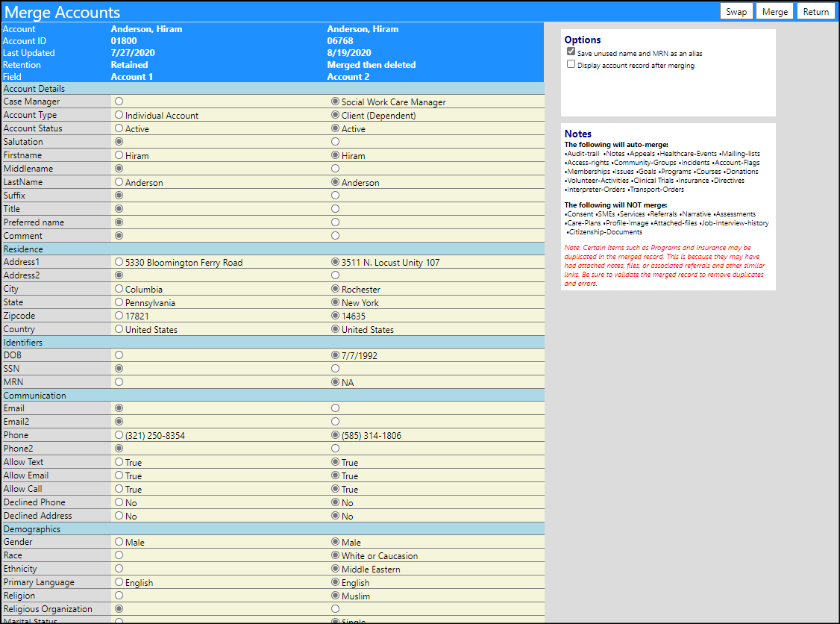Select Individual Account radio for Account Type
Viewport: 840px width, 624px height.
tap(119, 115)
